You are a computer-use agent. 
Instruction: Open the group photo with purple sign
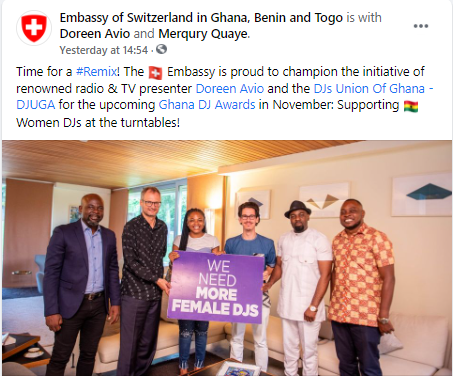click(226, 258)
